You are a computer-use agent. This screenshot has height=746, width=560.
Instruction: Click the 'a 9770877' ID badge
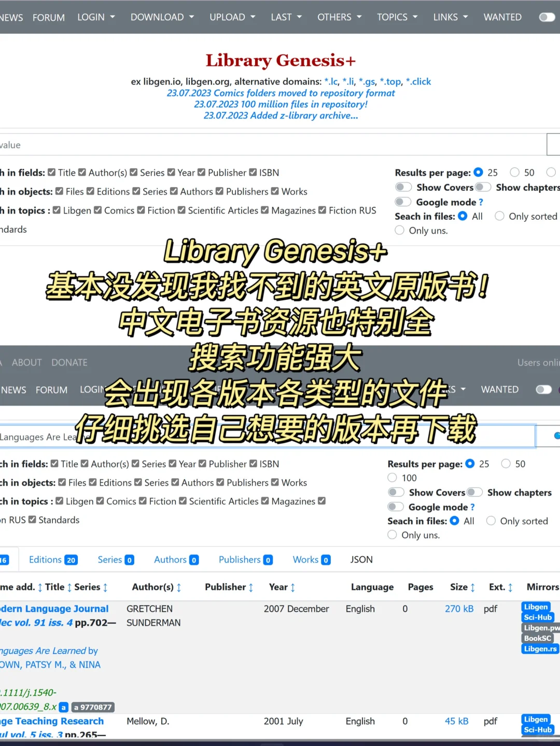92,707
